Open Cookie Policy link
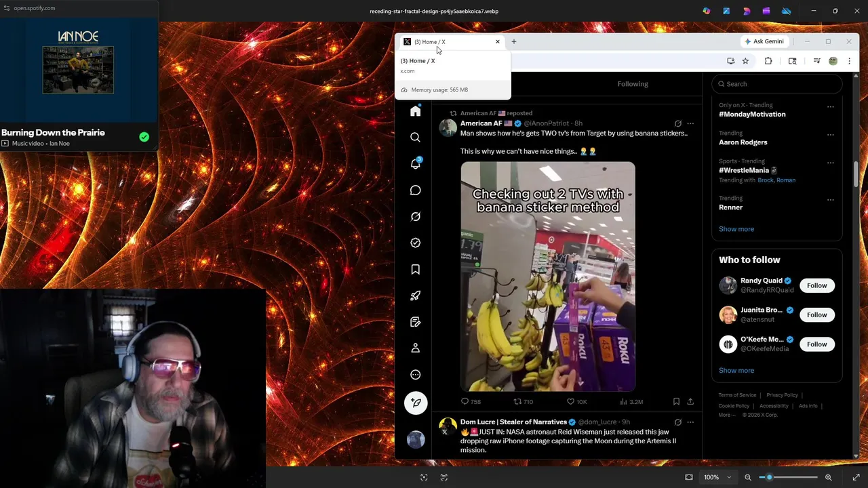This screenshot has width=868, height=488. [x=734, y=406]
